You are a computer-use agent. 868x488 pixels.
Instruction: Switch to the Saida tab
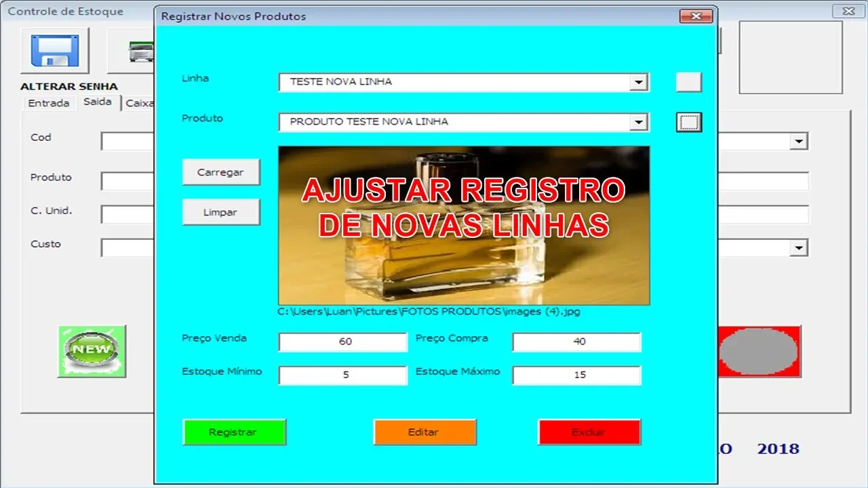(98, 102)
